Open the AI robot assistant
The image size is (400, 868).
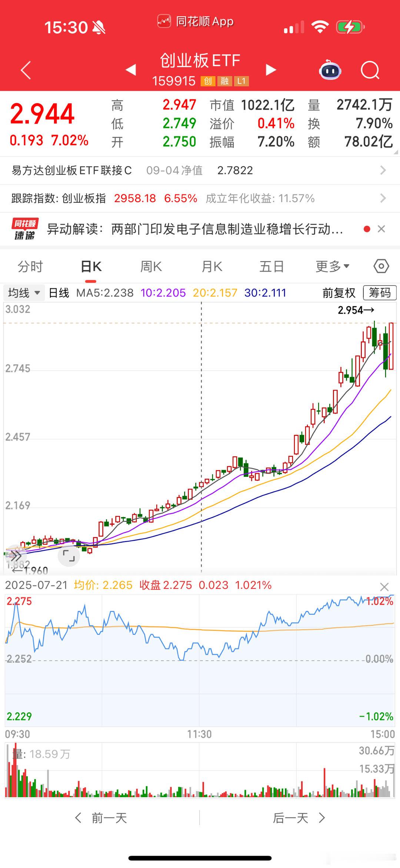coord(330,70)
